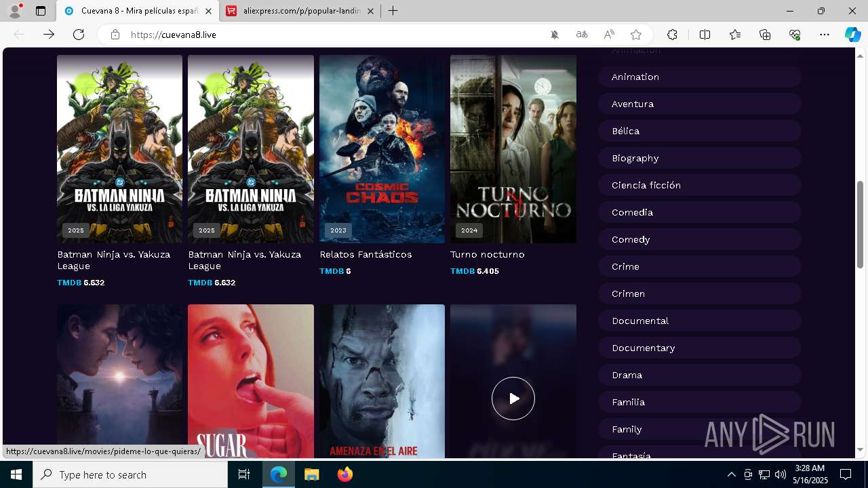Open the Amenaza en el Aire poster
The image size is (868, 488).
pyautogui.click(x=382, y=381)
